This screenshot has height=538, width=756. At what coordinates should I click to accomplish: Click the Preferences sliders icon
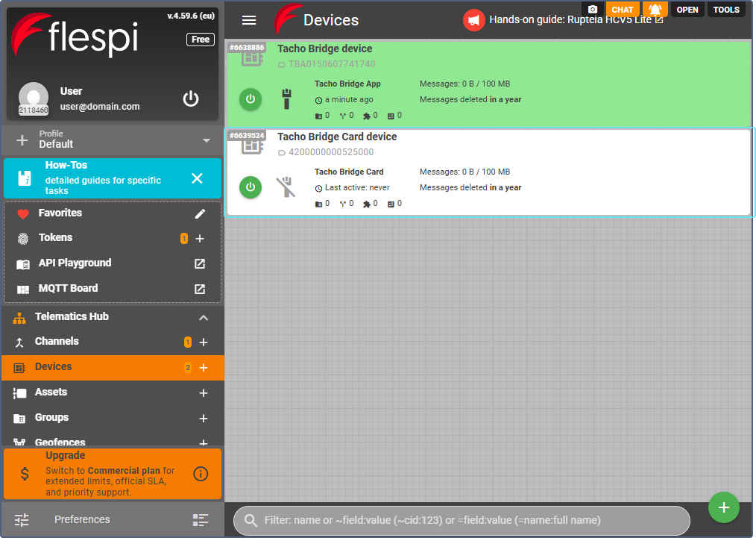click(x=22, y=519)
